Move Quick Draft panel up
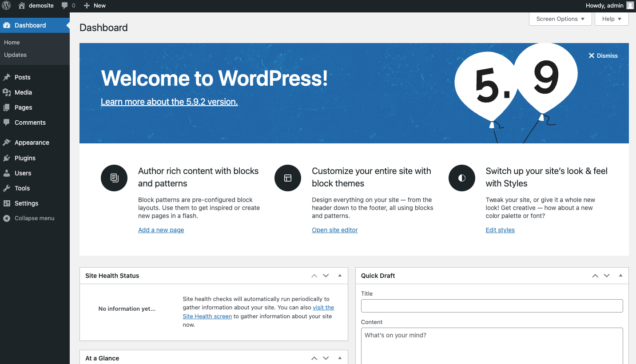 click(x=595, y=276)
